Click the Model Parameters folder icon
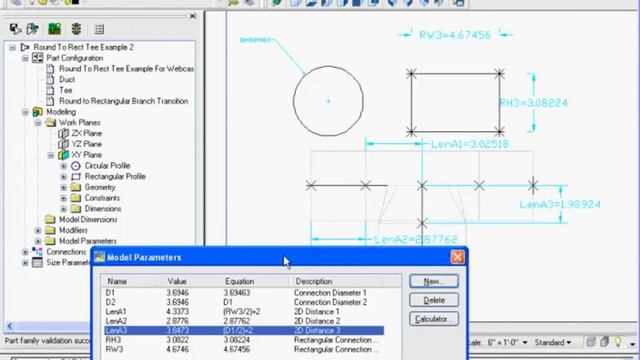The width and height of the screenshot is (640, 360). tap(51, 241)
